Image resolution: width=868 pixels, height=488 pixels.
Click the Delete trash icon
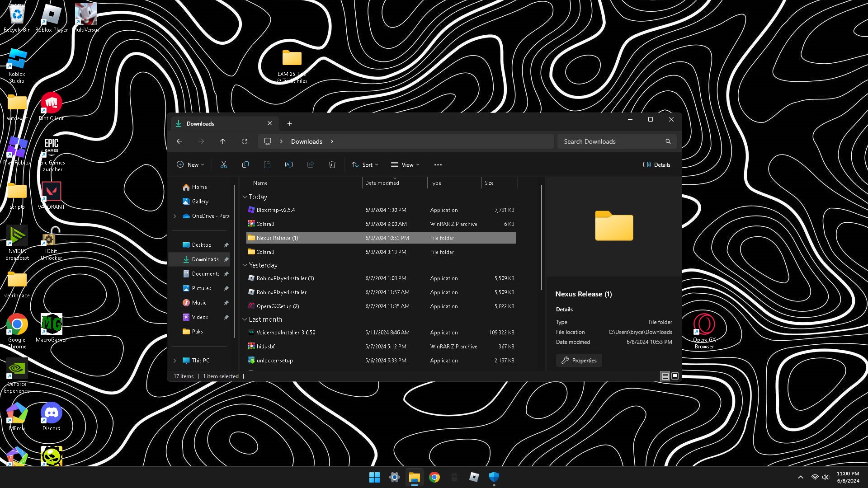tap(332, 165)
